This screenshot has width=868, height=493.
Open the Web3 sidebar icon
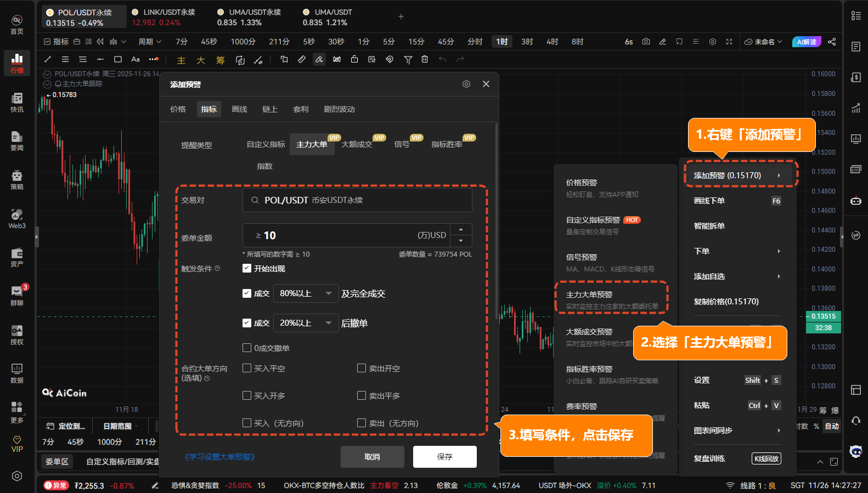pyautogui.click(x=17, y=219)
